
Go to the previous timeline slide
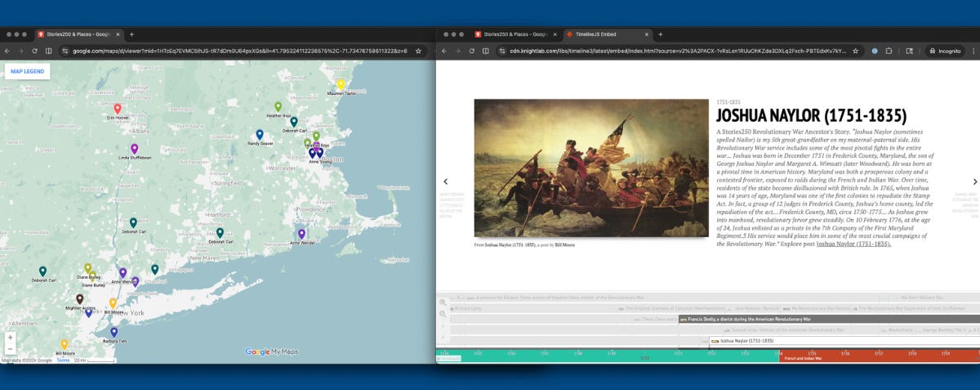pos(445,182)
